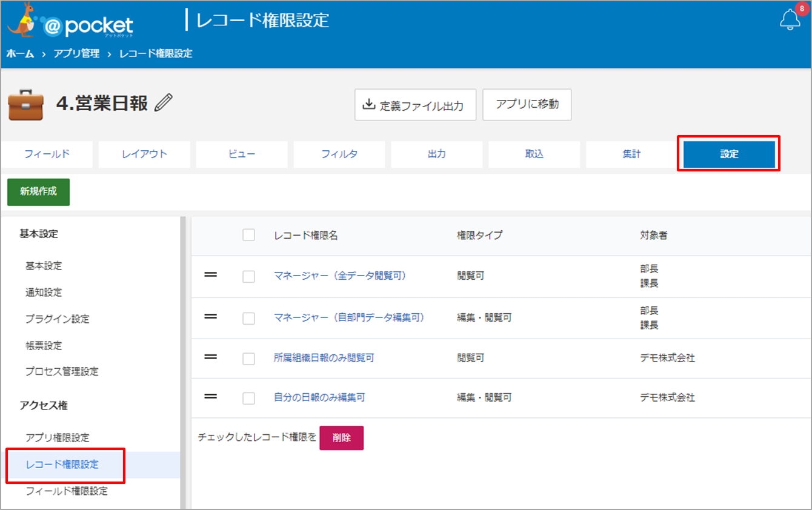The height and width of the screenshot is (510, 812).
Task: Click the レコード権限名 column header
Action: coord(306,236)
